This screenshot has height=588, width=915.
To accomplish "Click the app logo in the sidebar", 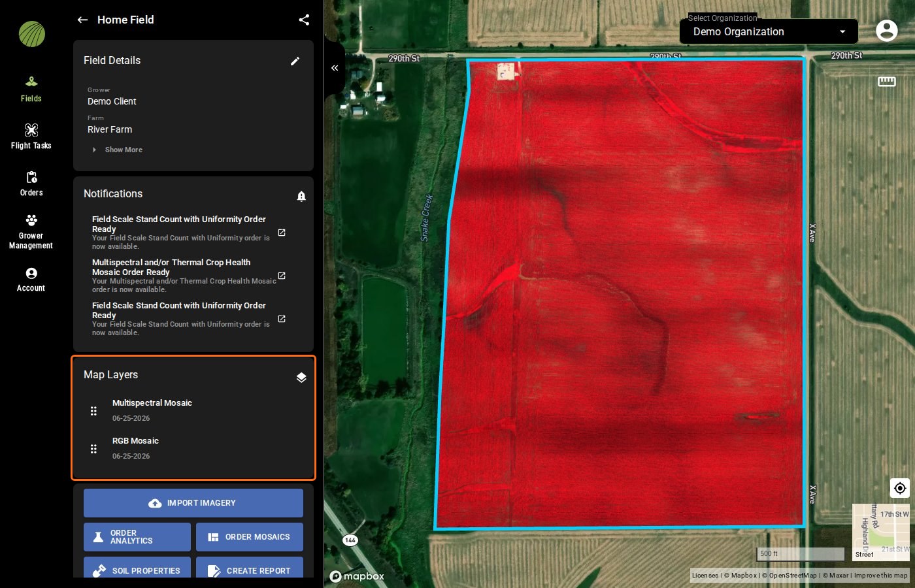I will [32, 34].
